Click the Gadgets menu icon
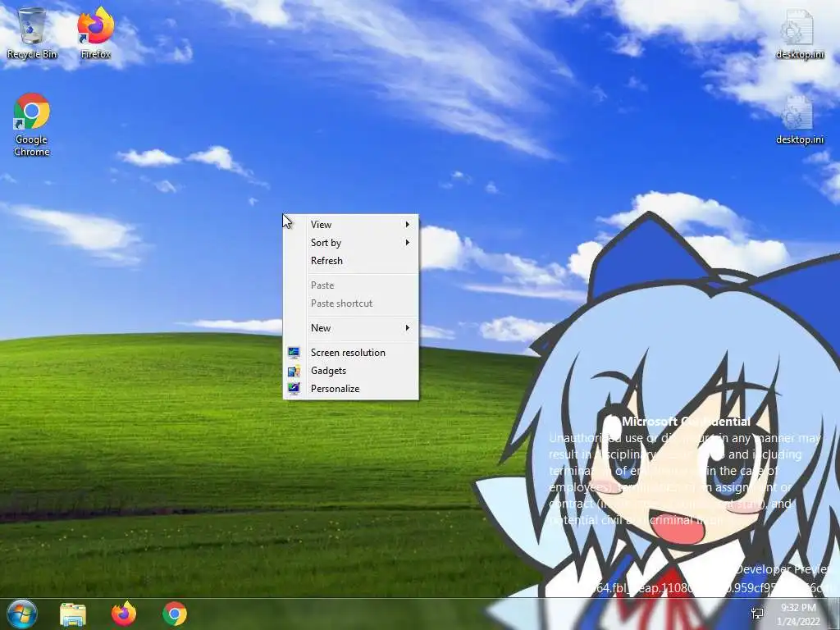The width and height of the screenshot is (840, 630). [x=294, y=371]
